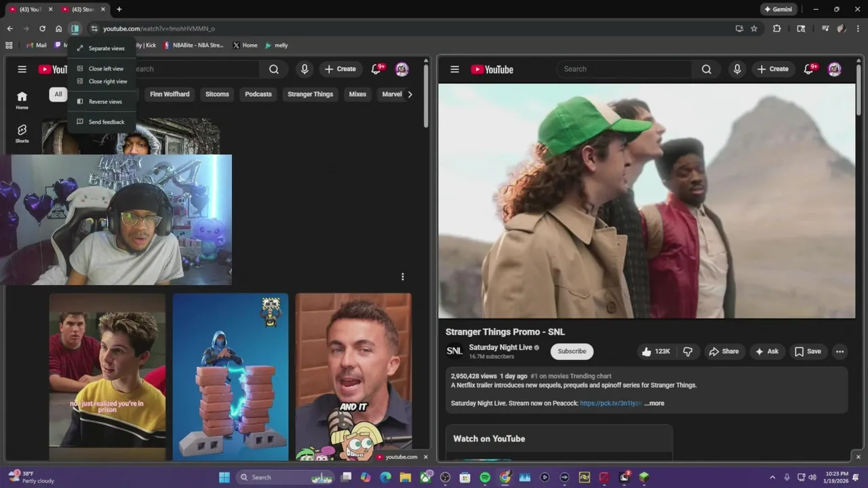
Task: Select the 'Finn Wolfhard' filter chip
Action: pyautogui.click(x=170, y=94)
